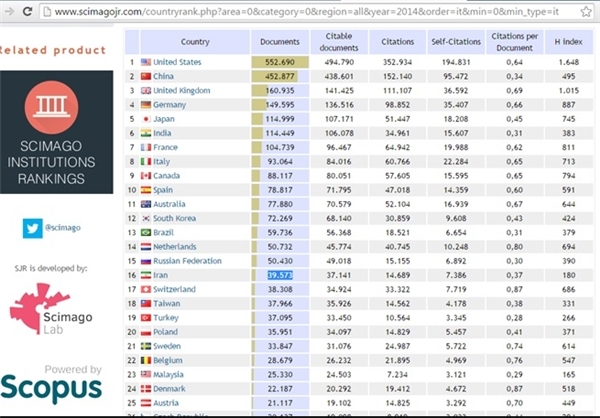Click the browser reload icon

28,11
